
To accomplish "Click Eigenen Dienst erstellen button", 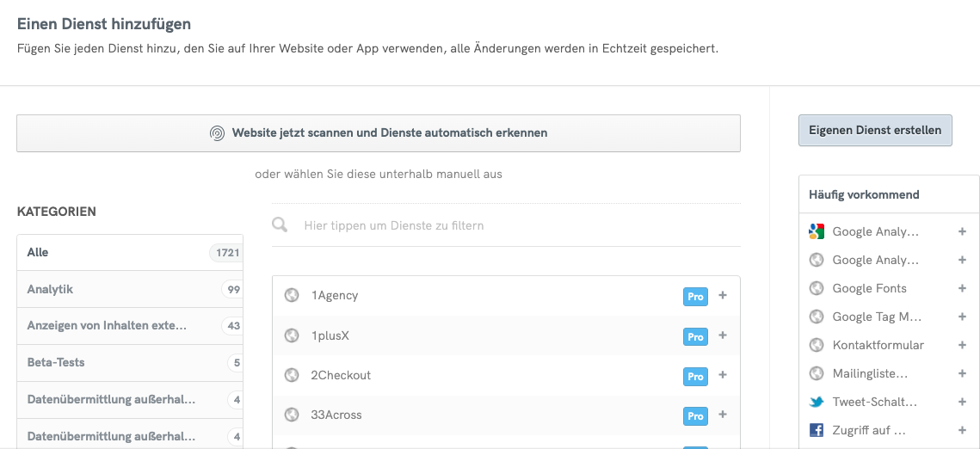I will coord(875,131).
